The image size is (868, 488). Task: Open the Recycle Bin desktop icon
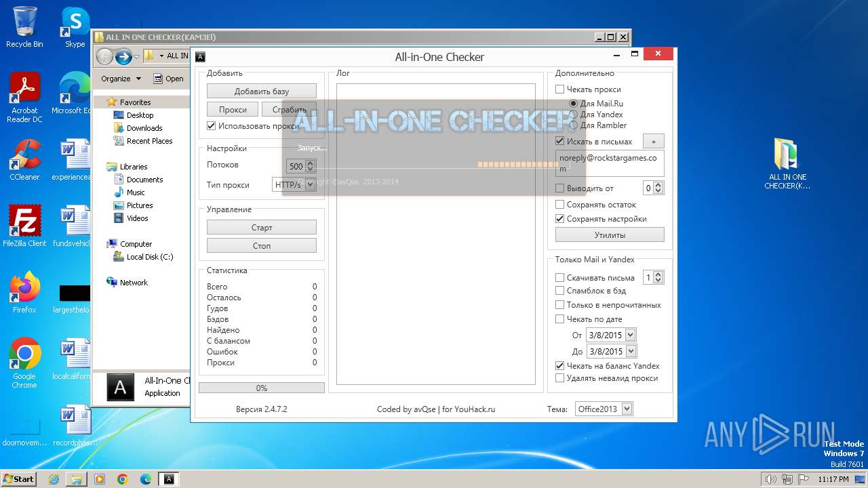click(x=24, y=27)
